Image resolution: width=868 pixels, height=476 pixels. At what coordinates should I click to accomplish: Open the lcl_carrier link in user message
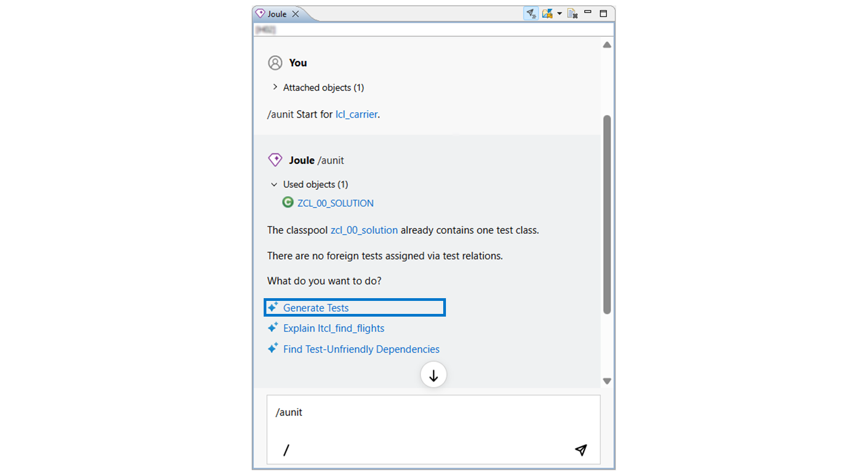pyautogui.click(x=356, y=114)
